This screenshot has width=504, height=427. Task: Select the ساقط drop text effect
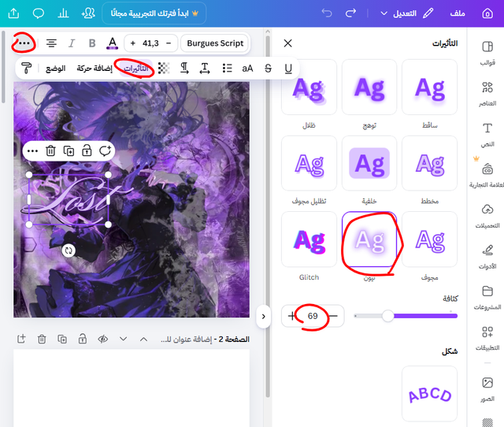pyautogui.click(x=429, y=87)
